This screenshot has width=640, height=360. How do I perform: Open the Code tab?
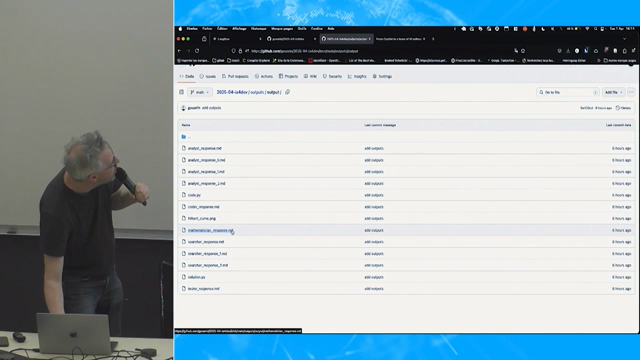187,76
